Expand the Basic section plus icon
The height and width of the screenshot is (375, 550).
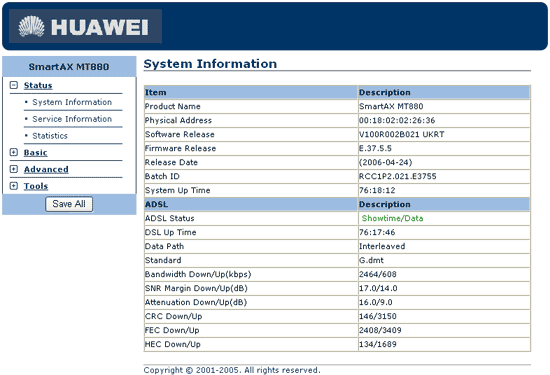pyautogui.click(x=14, y=152)
